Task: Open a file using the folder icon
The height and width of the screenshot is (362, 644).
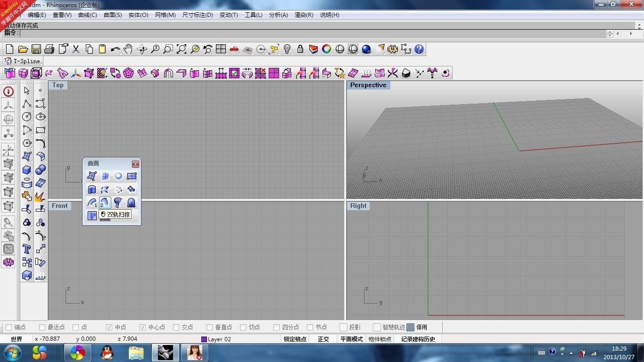Action: (x=23, y=49)
